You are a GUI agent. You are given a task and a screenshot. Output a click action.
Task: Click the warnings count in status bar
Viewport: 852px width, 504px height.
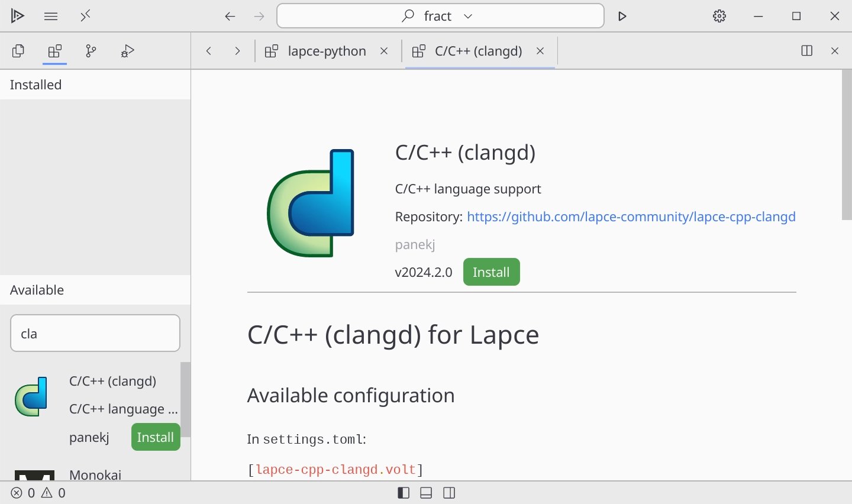[53, 493]
